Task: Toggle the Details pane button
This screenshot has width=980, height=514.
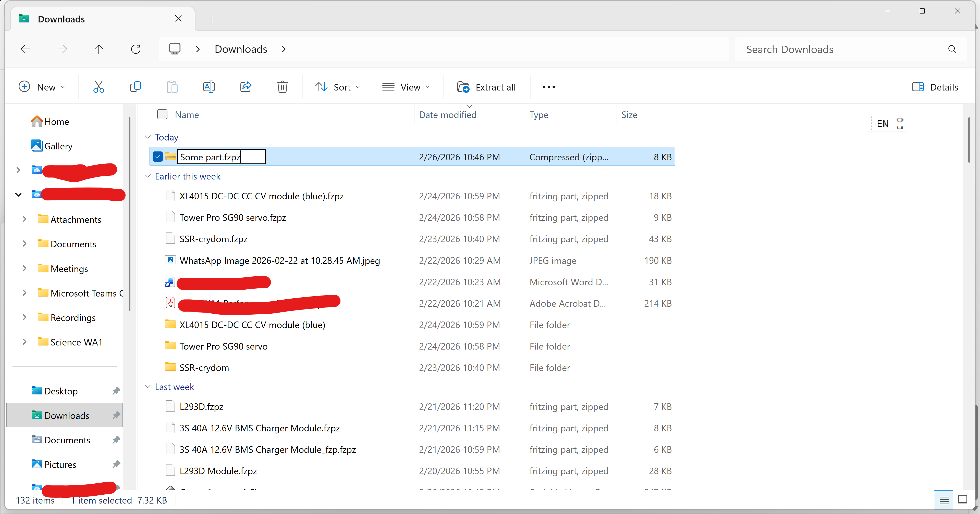Action: pyautogui.click(x=935, y=87)
